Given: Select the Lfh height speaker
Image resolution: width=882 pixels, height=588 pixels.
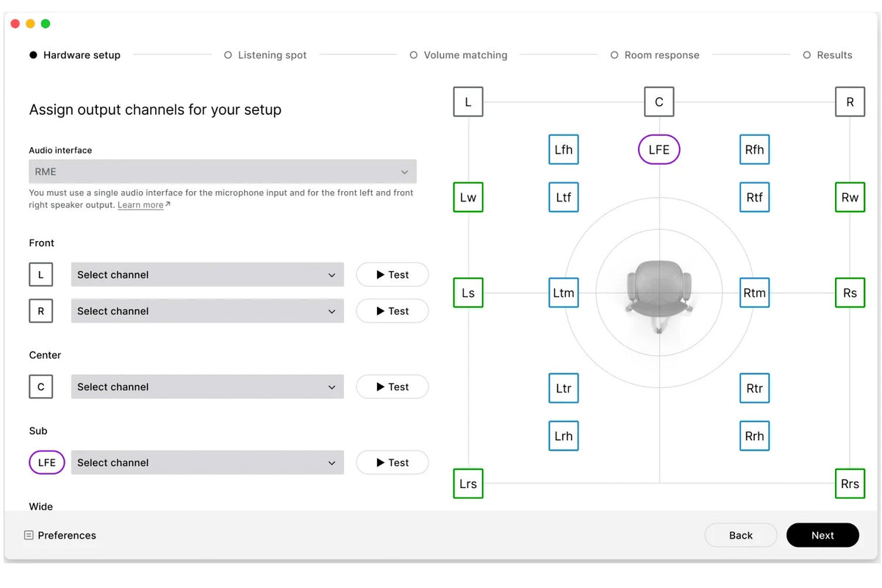Looking at the screenshot, I should click(x=564, y=150).
